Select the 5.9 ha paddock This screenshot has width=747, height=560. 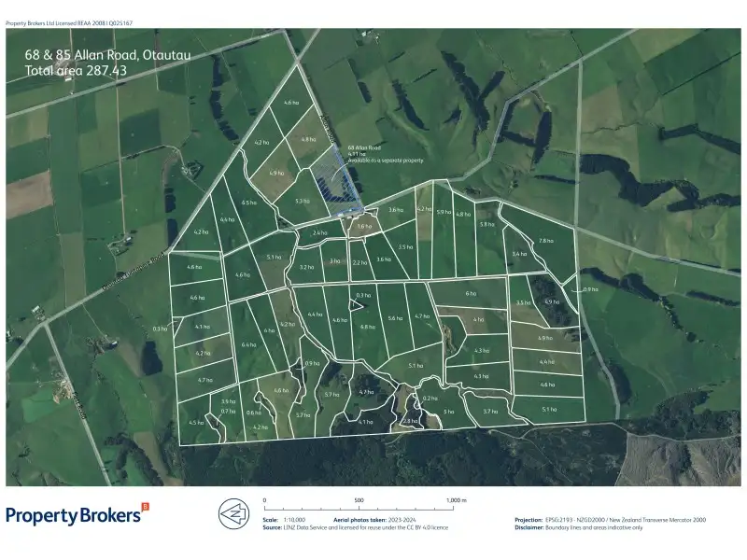(443, 213)
